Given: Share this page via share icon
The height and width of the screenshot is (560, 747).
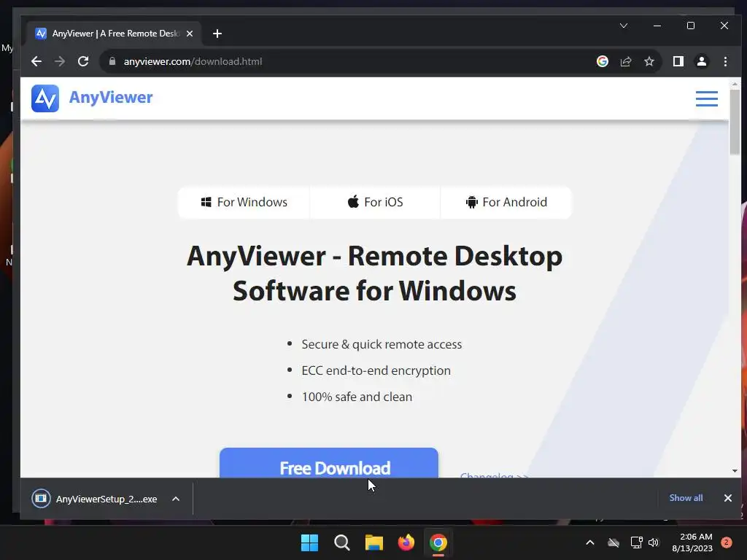Looking at the screenshot, I should point(625,61).
